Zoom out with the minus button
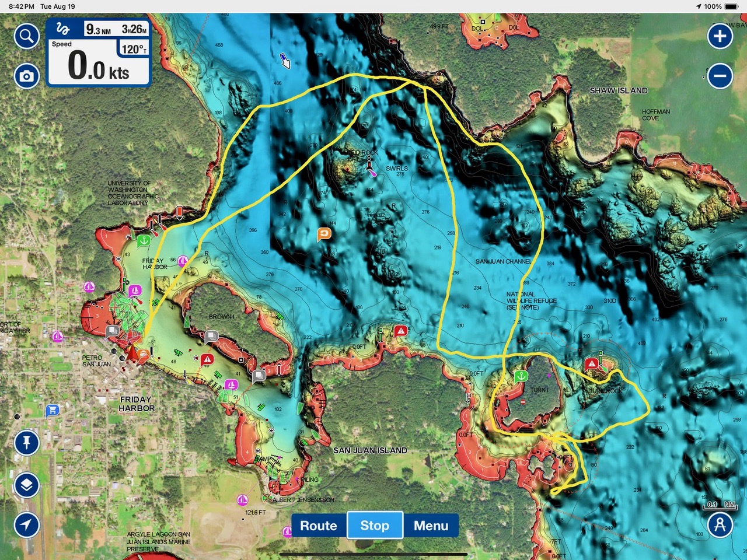The width and height of the screenshot is (747, 560). pos(720,76)
